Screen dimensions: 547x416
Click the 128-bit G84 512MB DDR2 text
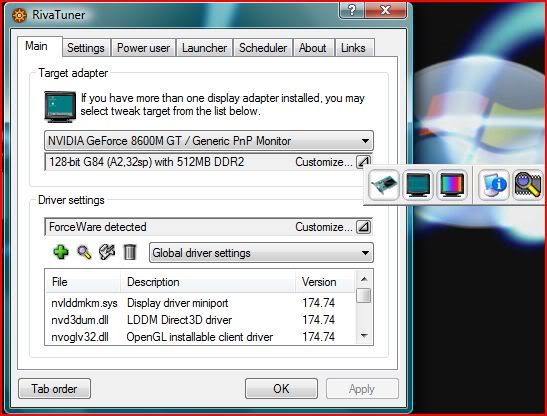pyautogui.click(x=147, y=162)
